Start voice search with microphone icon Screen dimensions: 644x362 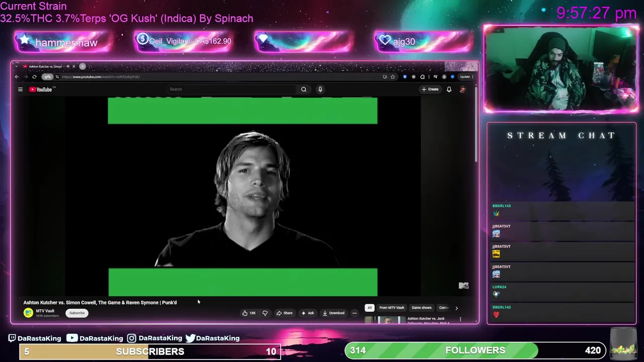click(320, 89)
